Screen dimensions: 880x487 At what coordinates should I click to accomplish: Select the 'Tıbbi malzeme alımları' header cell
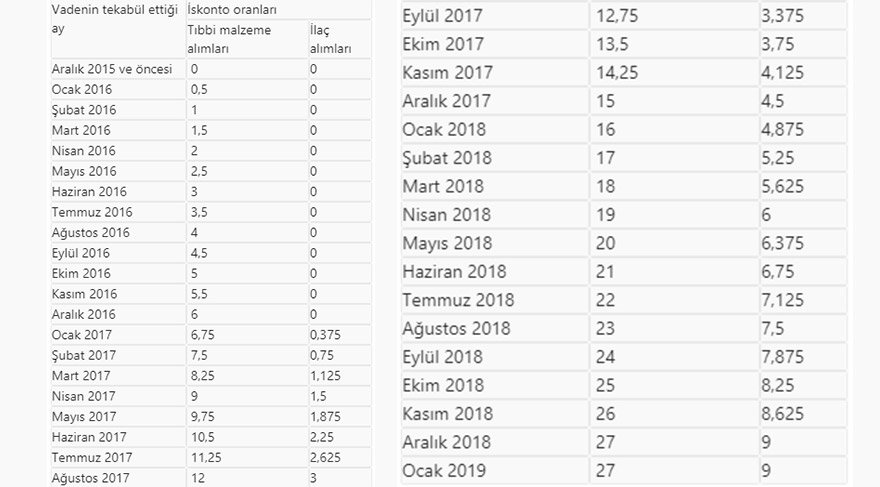point(229,38)
